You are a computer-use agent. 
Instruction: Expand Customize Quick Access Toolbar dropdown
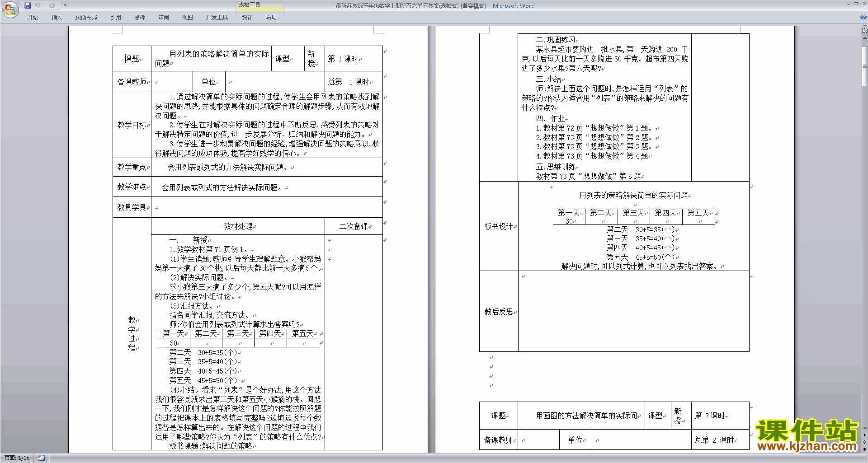(x=65, y=5)
